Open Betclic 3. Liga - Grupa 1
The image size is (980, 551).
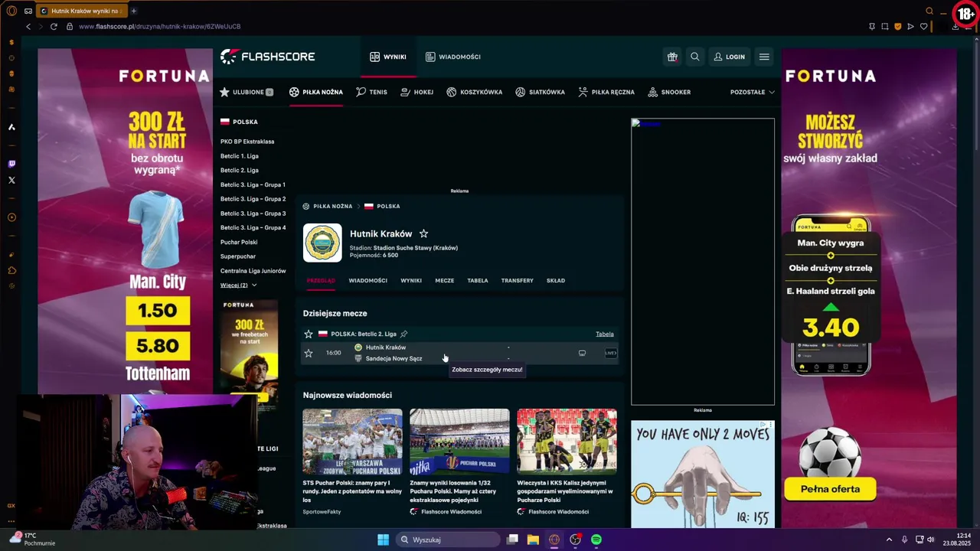click(x=253, y=184)
